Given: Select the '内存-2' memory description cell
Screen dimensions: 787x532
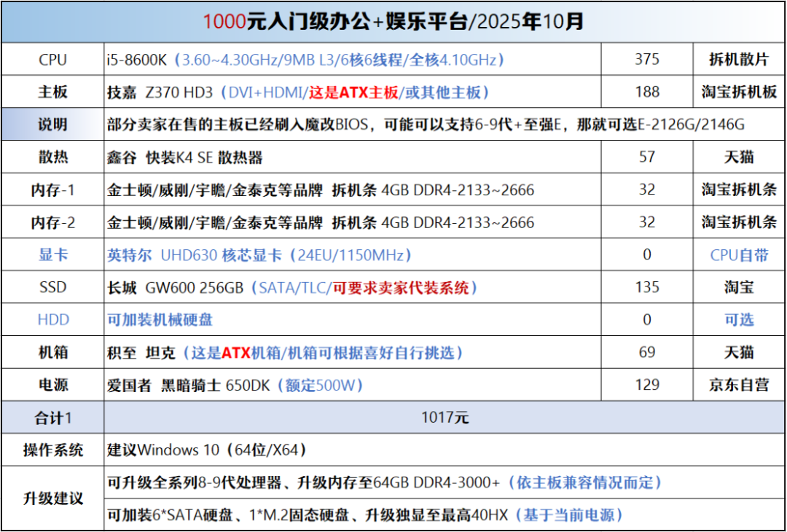Looking at the screenshot, I should [321, 223].
